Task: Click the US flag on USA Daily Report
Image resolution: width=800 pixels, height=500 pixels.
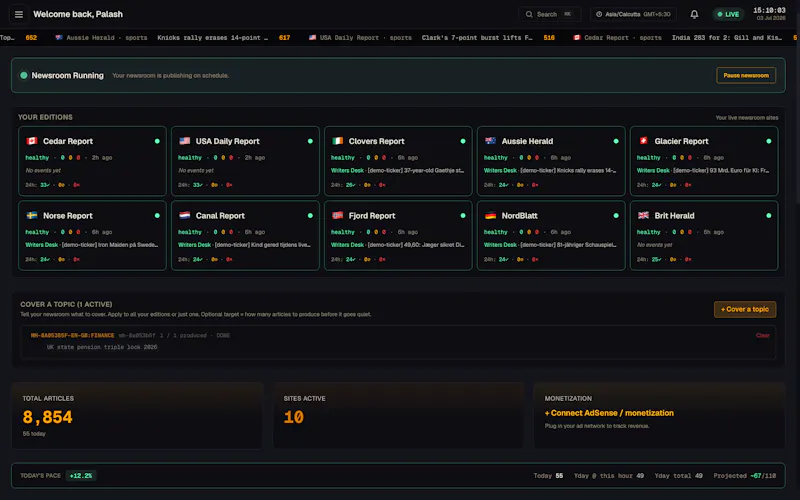Action: 185,141
